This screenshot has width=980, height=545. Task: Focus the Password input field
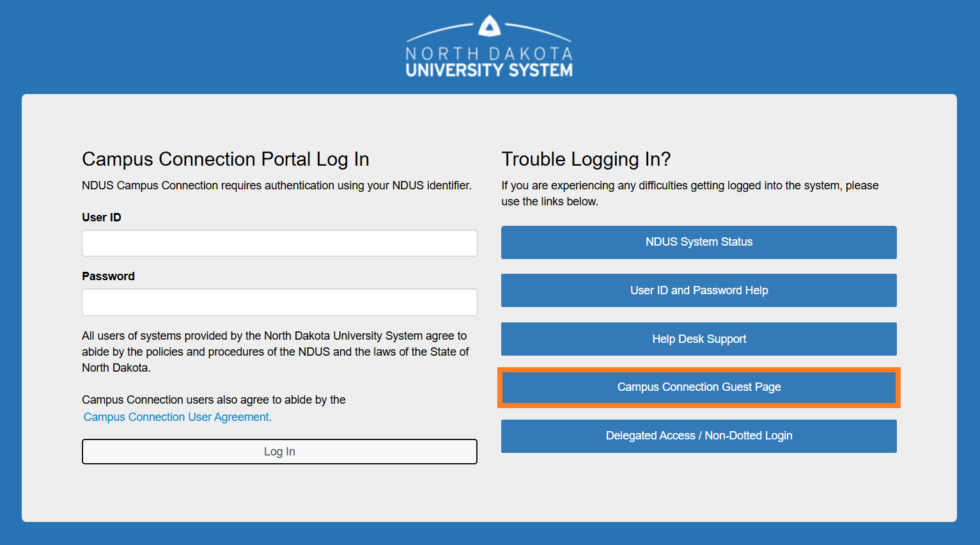pos(279,302)
